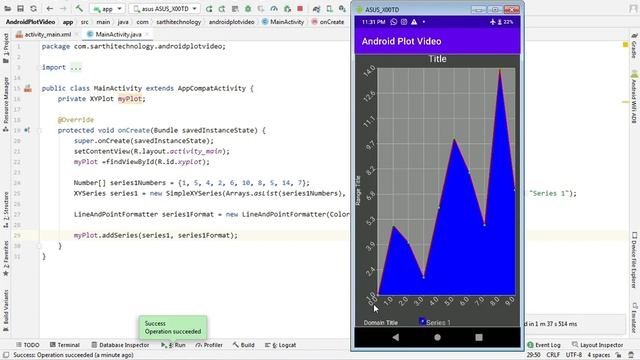Click the UTF-8 encoding indicator

pyautogui.click(x=573, y=355)
